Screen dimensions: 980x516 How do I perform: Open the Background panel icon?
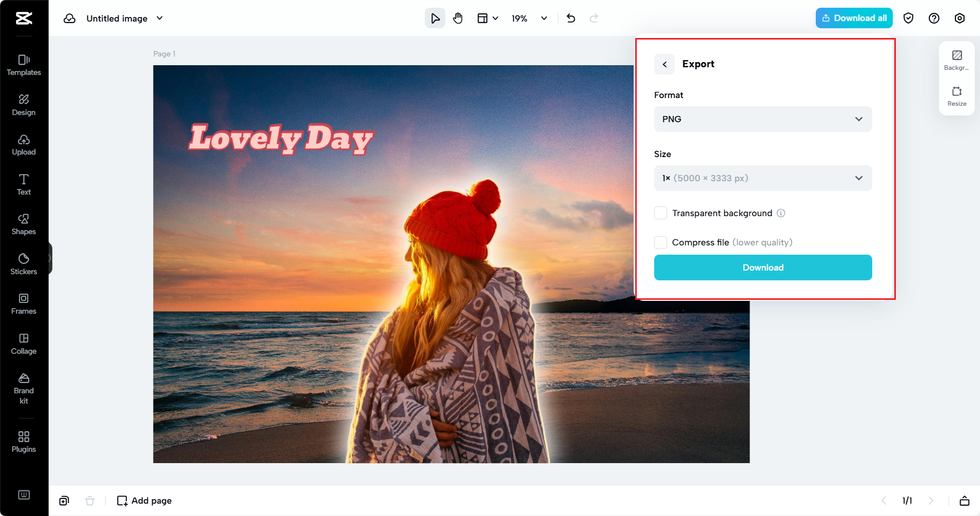[x=956, y=60]
